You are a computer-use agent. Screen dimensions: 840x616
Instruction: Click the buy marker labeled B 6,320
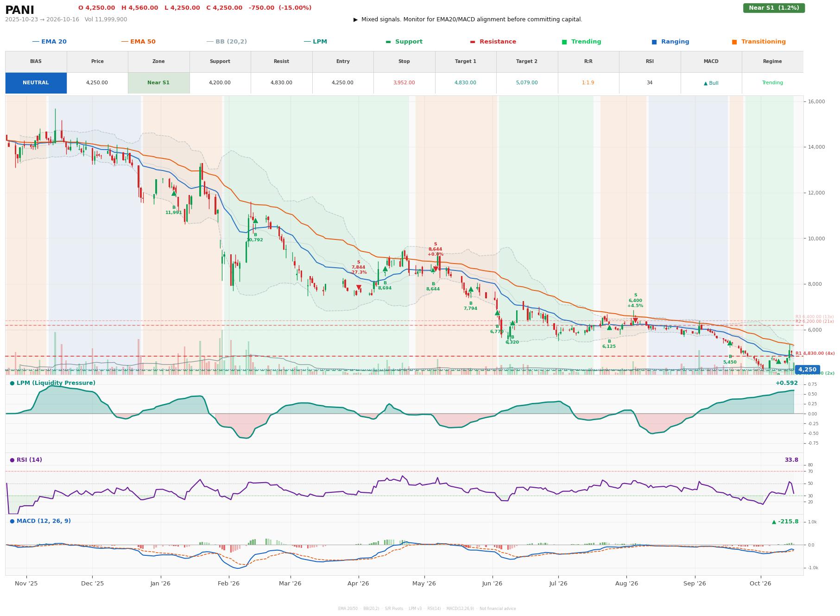(x=512, y=323)
